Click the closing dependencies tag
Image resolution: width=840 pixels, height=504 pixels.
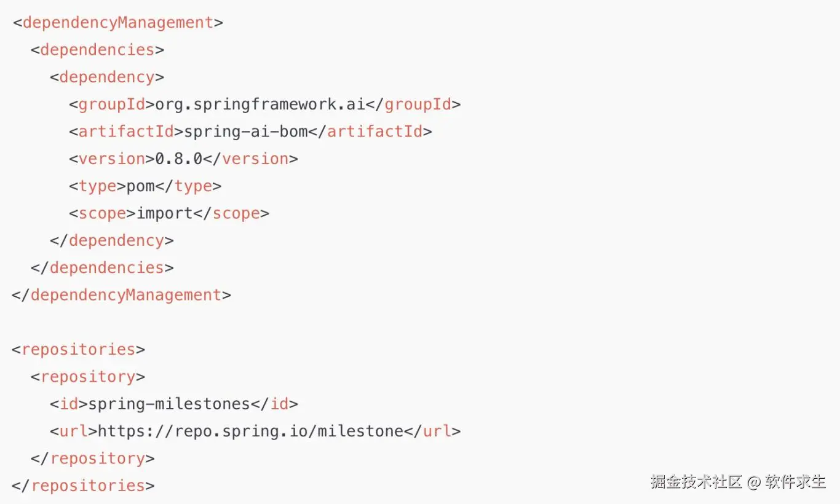[x=102, y=267]
